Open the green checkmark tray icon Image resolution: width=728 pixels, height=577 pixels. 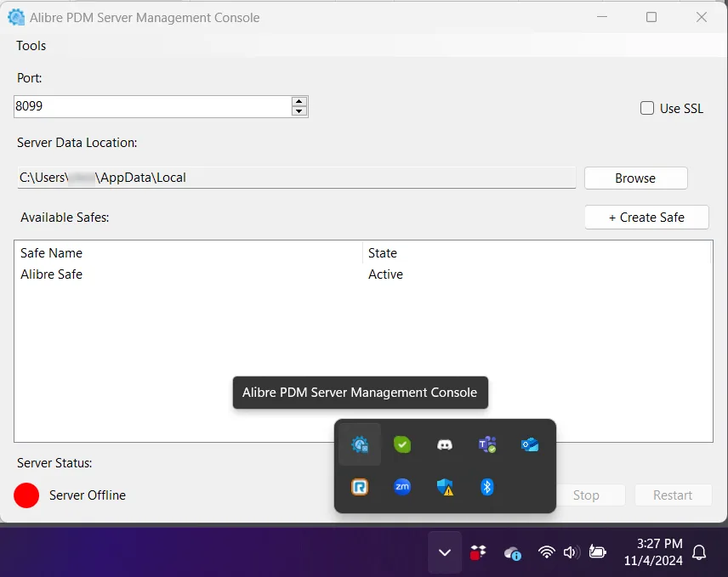point(402,444)
